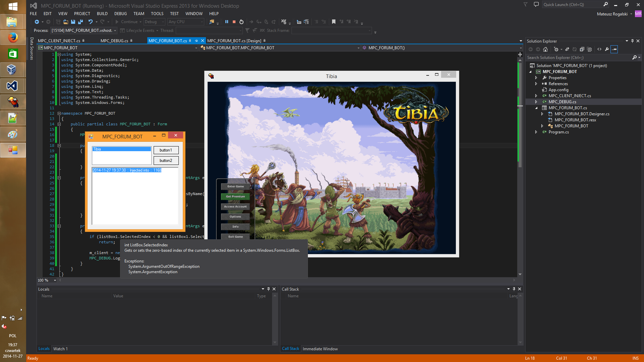Toggle pin on Call Stack panel
Viewport: 644px width, 362px height.
[514, 289]
